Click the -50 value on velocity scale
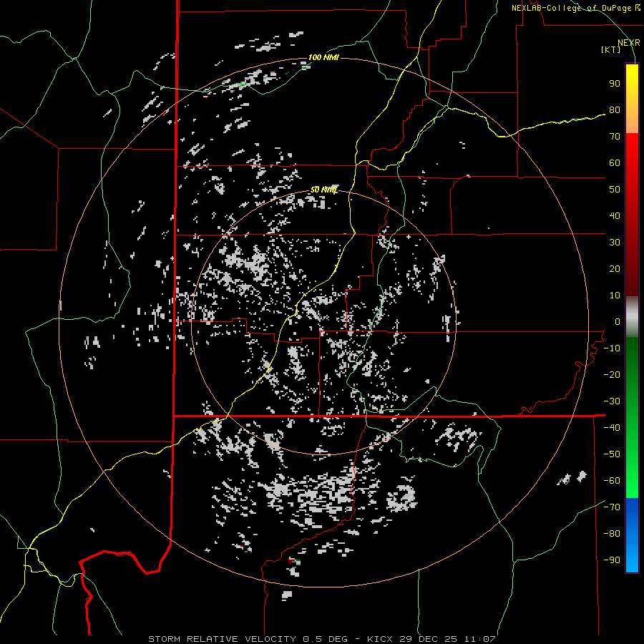Viewport: 644px width, 644px height. point(612,454)
